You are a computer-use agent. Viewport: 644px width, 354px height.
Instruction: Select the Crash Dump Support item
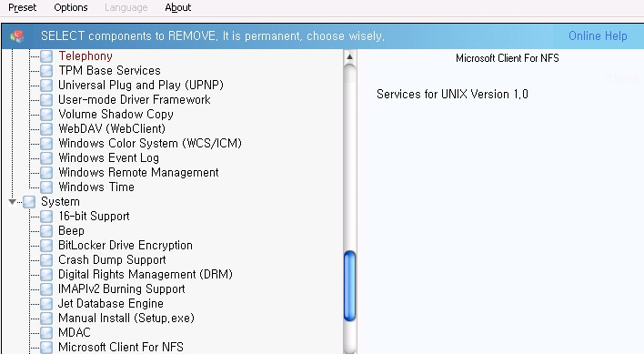[x=112, y=260]
